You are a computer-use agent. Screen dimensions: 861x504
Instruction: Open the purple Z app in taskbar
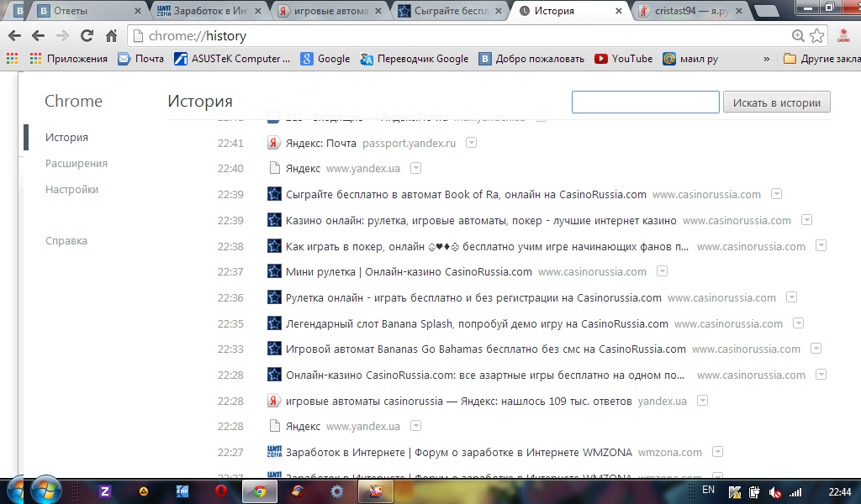pos(104,491)
